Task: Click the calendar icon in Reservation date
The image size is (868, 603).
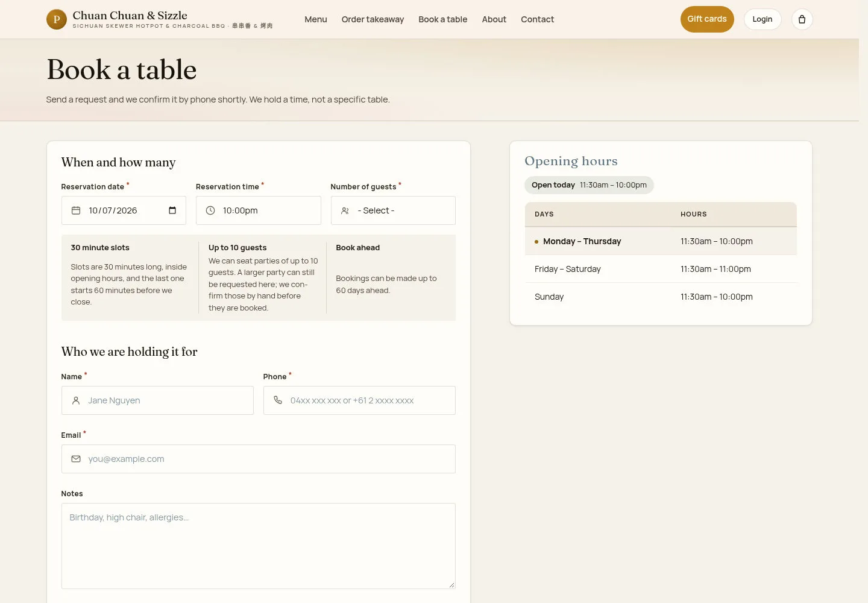Action: click(76, 210)
